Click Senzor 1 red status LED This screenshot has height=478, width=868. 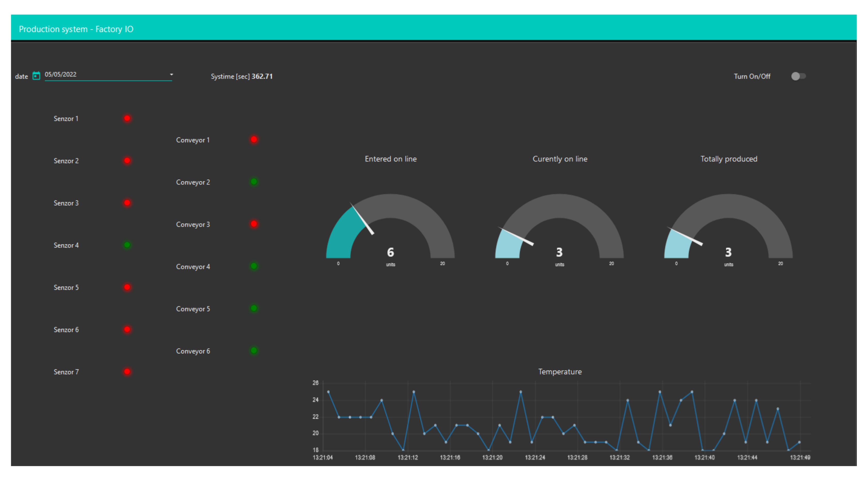point(127,118)
